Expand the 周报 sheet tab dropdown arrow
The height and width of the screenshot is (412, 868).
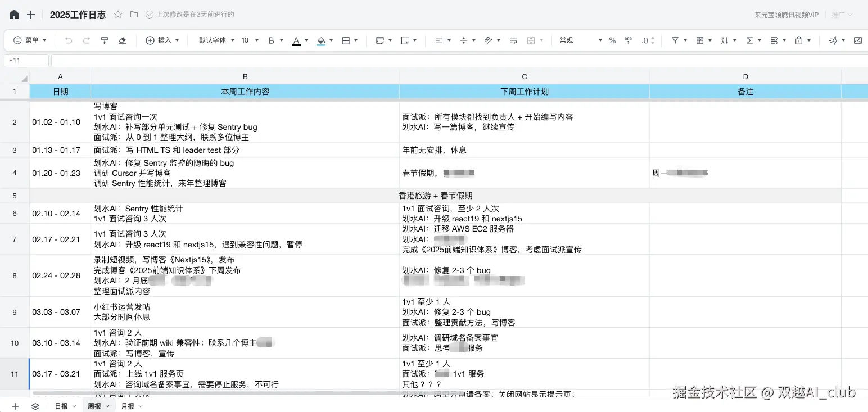(x=107, y=406)
